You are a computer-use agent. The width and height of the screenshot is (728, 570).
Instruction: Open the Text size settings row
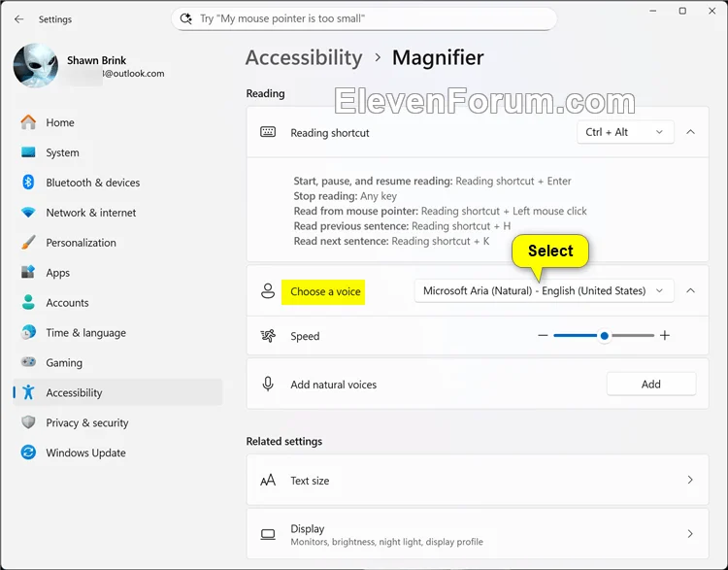478,480
